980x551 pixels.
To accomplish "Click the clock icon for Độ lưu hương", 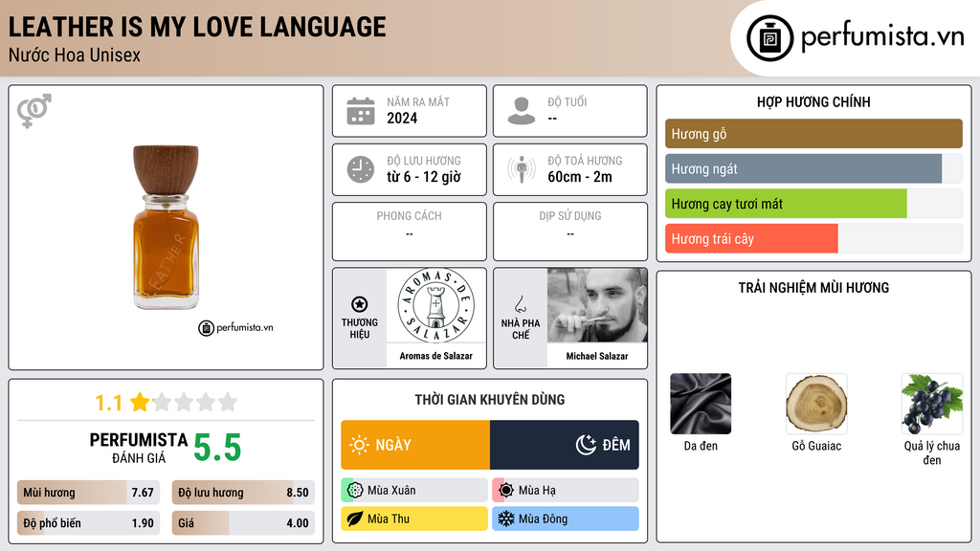I will click(x=361, y=169).
